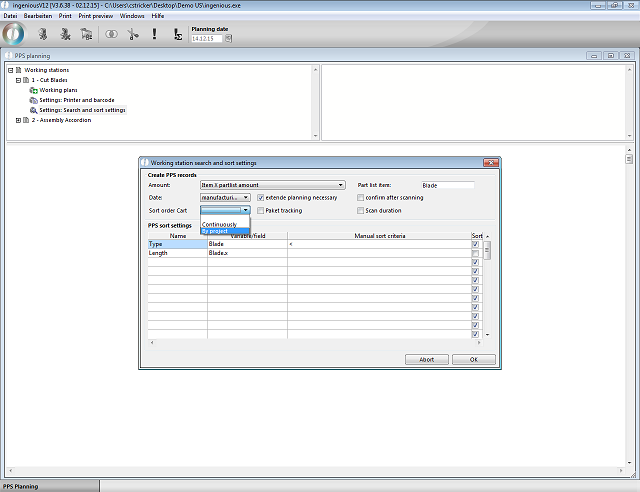This screenshot has width=640, height=492.
Task: Choose Continuously from the Sort order list
Action: [x=224, y=225]
